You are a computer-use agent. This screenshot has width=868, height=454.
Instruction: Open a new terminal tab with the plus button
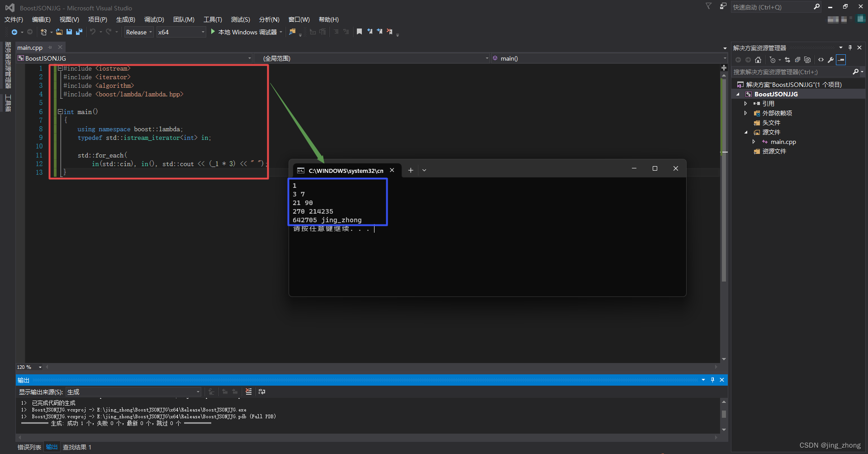pos(410,170)
